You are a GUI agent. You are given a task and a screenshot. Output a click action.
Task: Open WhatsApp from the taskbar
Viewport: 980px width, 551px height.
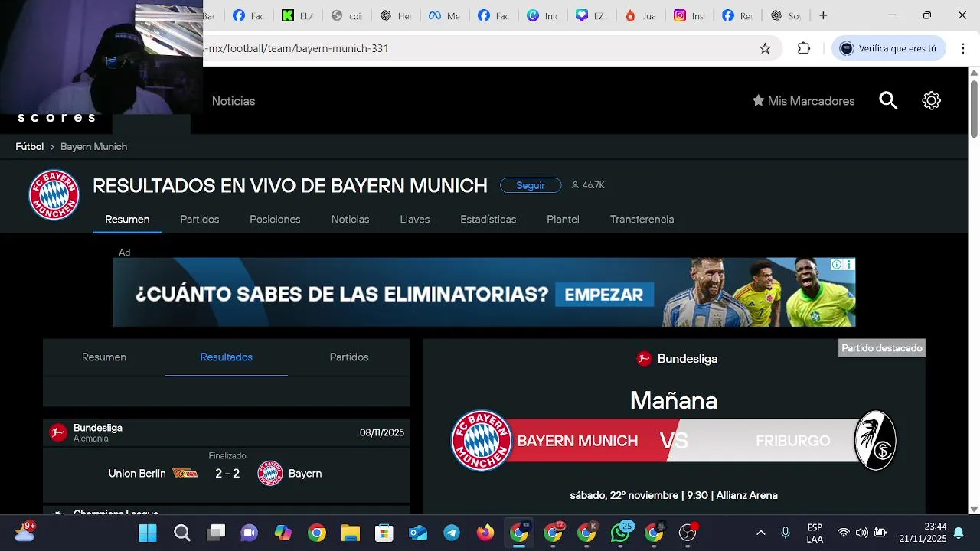click(620, 533)
